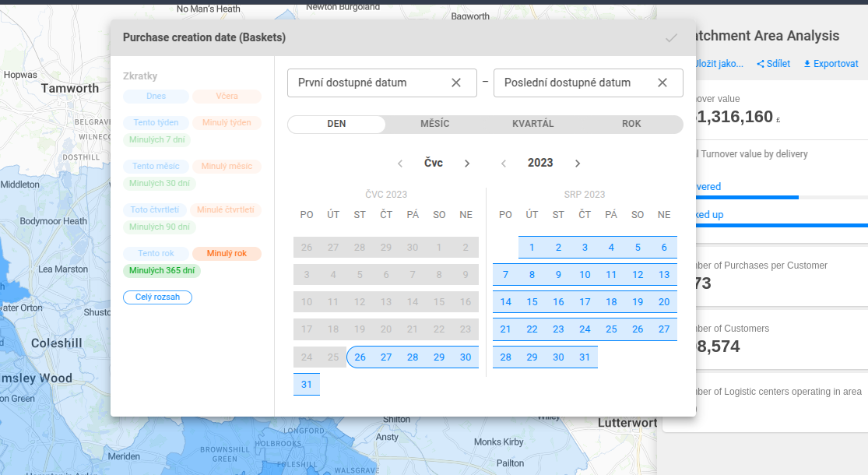This screenshot has width=868, height=475.
Task: Clear the První dostupné datum field
Action: [x=456, y=83]
